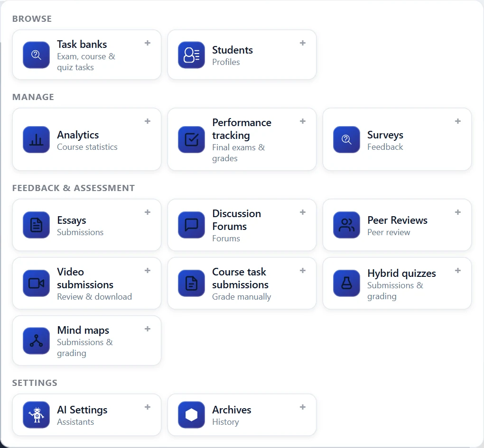
Task: Click the 'Peer review' subtitle text
Action: coord(389,232)
